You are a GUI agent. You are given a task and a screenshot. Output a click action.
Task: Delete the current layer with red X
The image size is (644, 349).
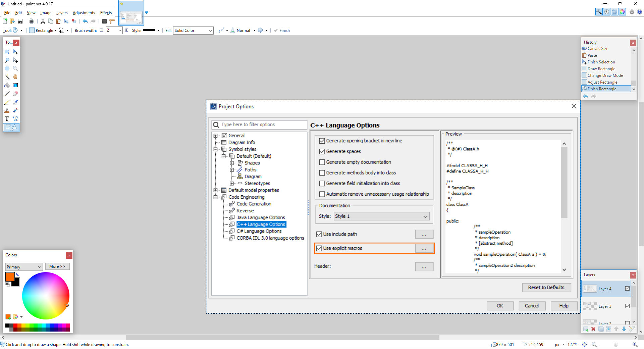(x=593, y=329)
